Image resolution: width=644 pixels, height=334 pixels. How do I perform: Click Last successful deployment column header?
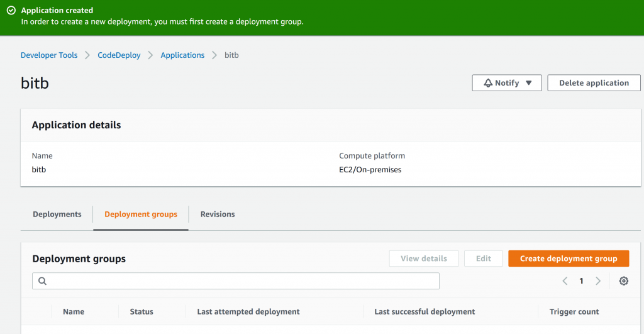(x=425, y=312)
